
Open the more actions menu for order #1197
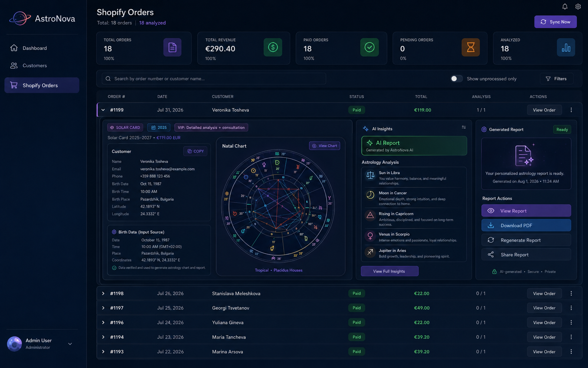[x=571, y=308]
